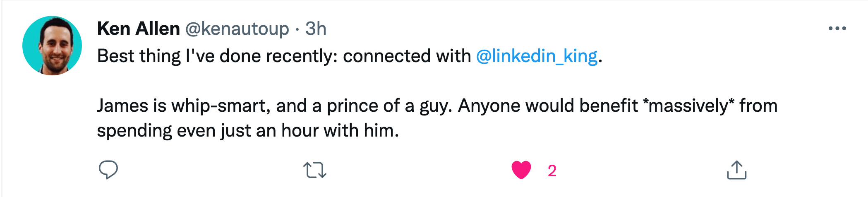Click the word *massively* in tweet
The image size is (868, 197).
coord(688,106)
